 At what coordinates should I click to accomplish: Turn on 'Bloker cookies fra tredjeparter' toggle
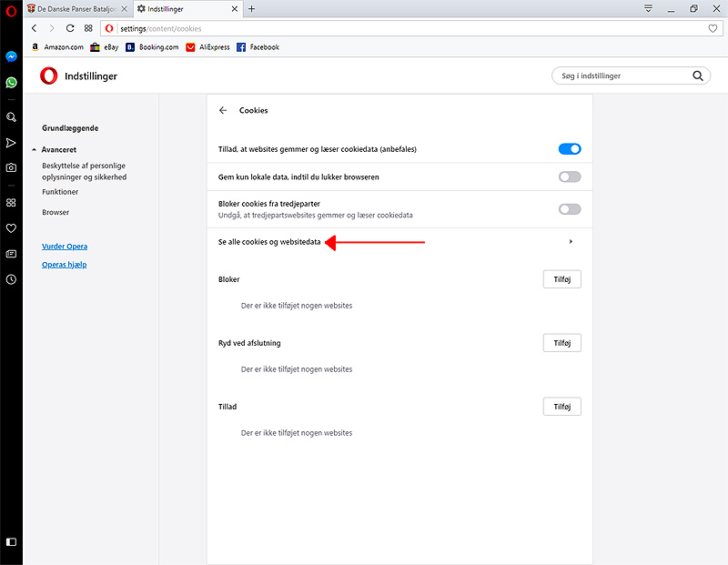(569, 209)
